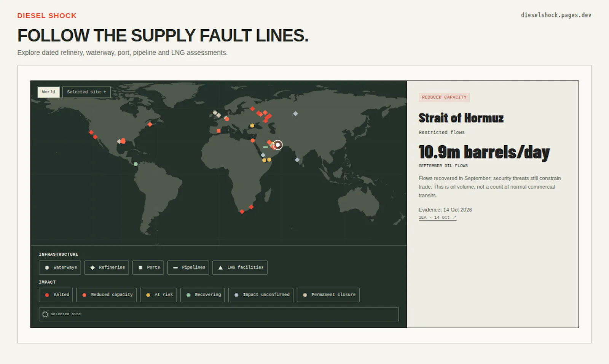The height and width of the screenshot is (364, 609).
Task: Click the SEPTEMBER OIL FLOWS caption
Action: click(x=443, y=166)
